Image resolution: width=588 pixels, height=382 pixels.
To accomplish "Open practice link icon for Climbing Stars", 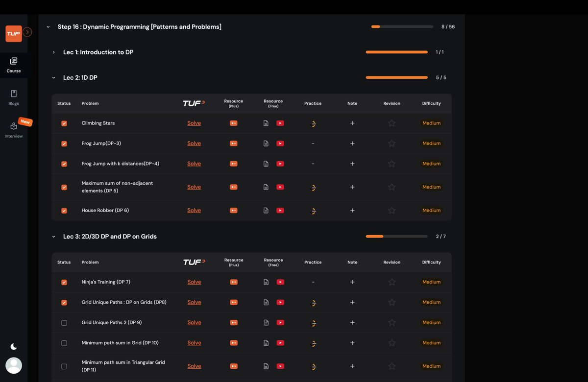I will 314,124.
